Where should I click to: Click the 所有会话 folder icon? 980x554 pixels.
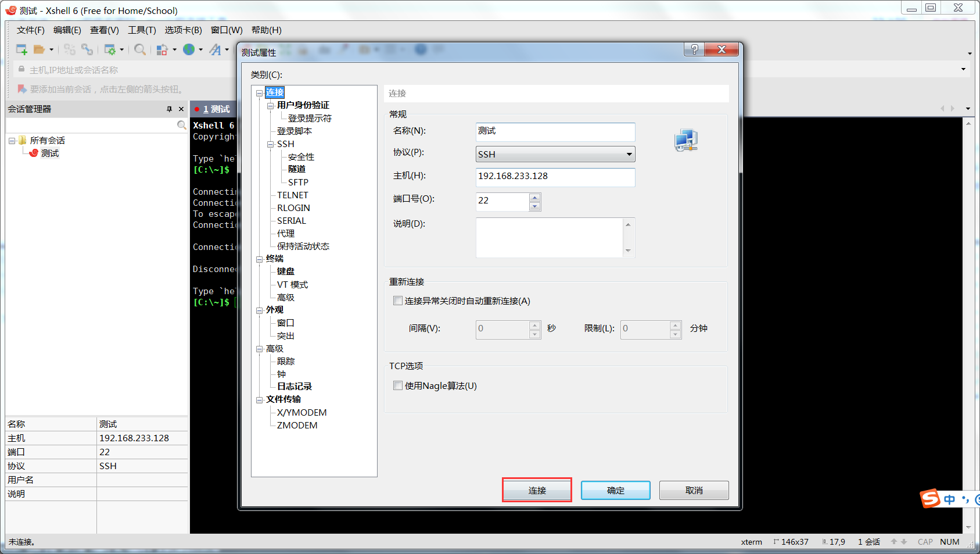23,140
